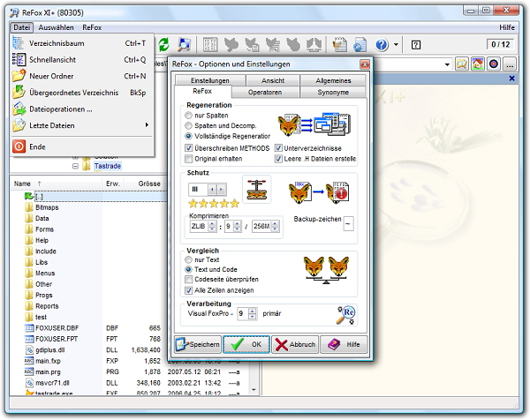Select Vollständige Regeneration radio button

(188, 136)
